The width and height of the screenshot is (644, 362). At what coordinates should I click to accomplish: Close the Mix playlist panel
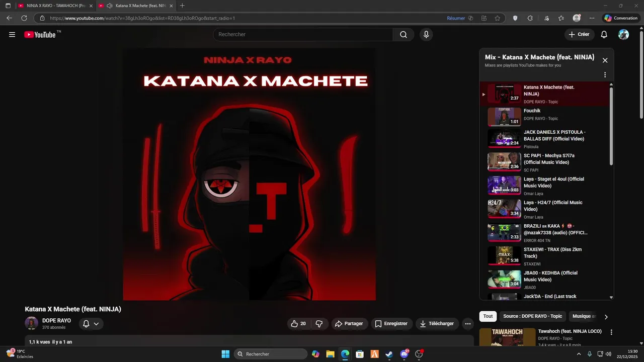605,60
